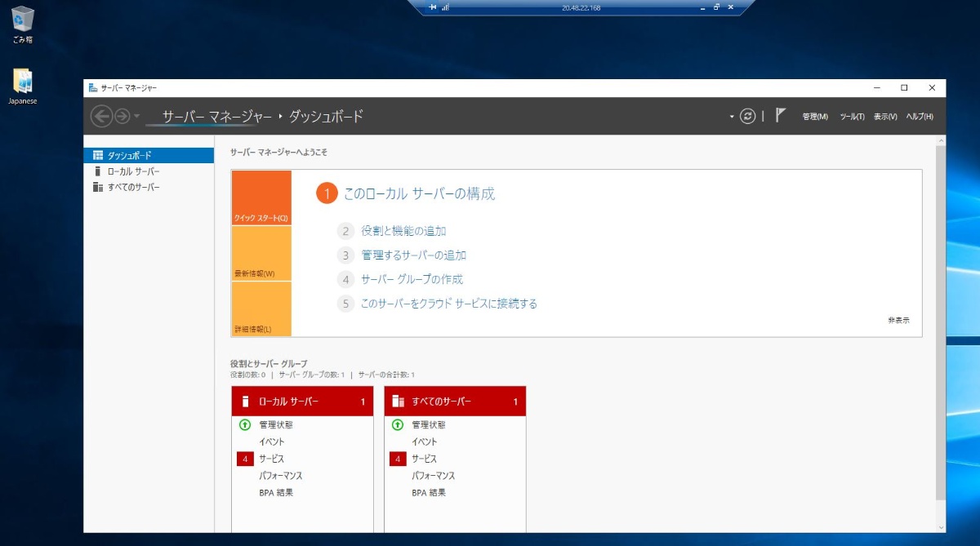Click the step 4 circle icon
This screenshot has height=546, width=980.
[345, 279]
